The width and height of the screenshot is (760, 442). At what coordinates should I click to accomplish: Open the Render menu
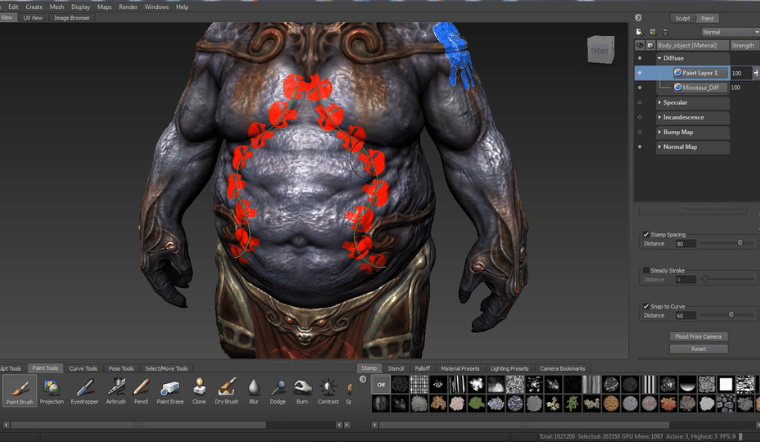pos(128,7)
